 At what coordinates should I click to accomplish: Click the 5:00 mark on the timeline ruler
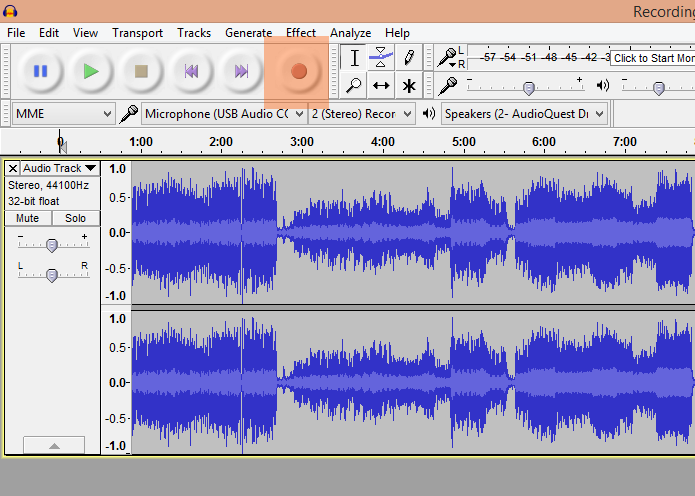pos(464,142)
